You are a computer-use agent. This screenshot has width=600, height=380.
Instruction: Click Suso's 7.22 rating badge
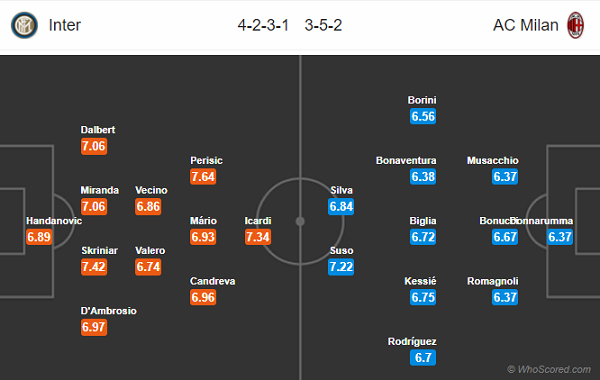pyautogui.click(x=341, y=267)
